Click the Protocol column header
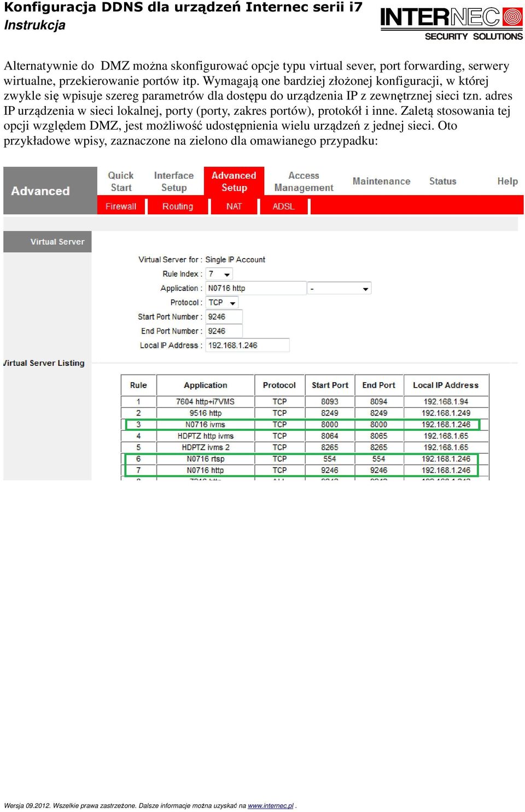 click(x=279, y=385)
